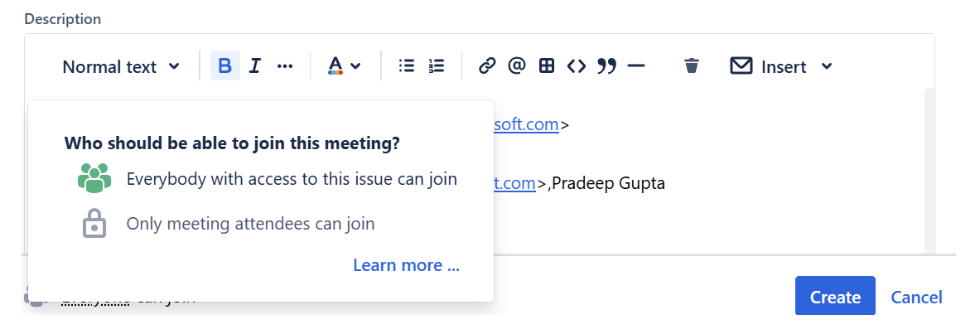Toggle italic text formatting
The width and height of the screenshot is (980, 334).
[255, 66]
